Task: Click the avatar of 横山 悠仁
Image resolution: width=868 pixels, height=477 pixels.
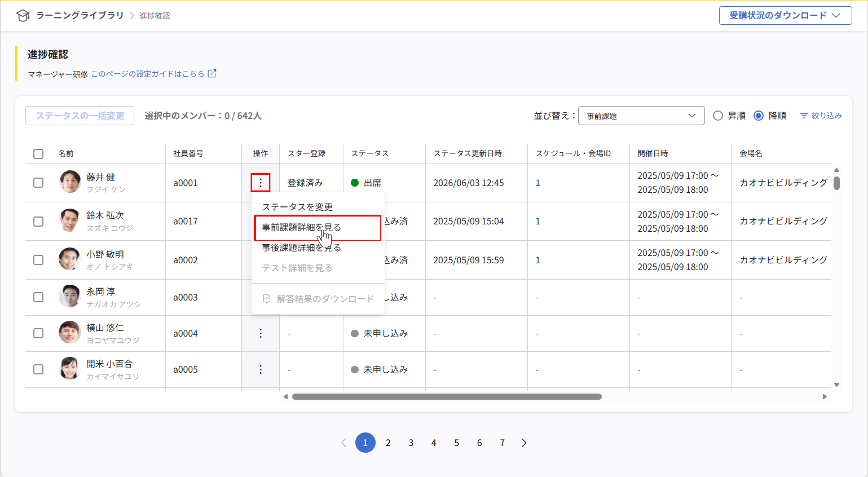Action: tap(70, 332)
